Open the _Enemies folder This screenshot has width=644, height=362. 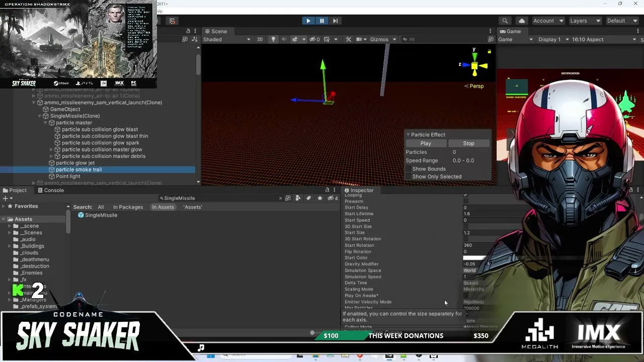coord(31,273)
